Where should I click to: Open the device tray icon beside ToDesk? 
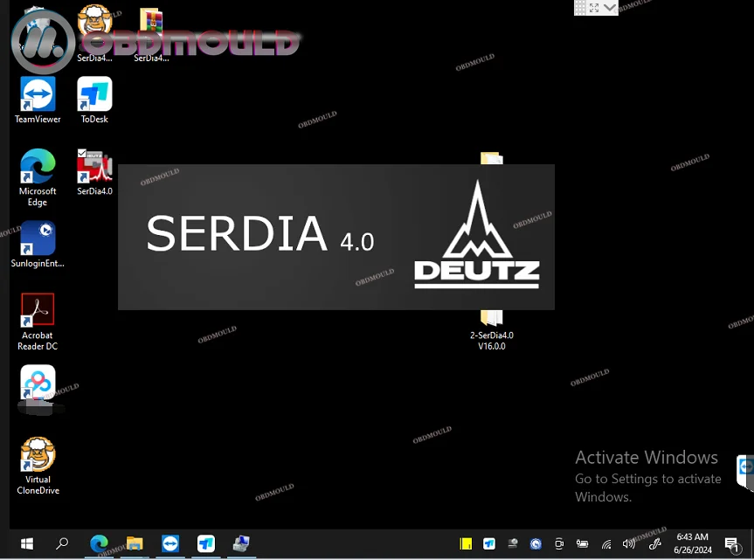[x=513, y=543]
